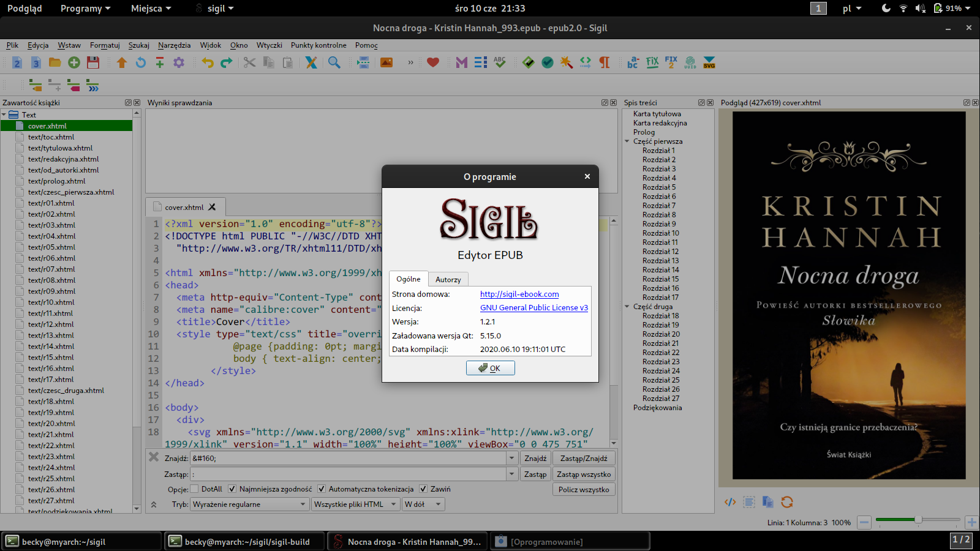Image resolution: width=980 pixels, height=551 pixels.
Task: Open GNU General Public License v3 link
Action: [534, 308]
